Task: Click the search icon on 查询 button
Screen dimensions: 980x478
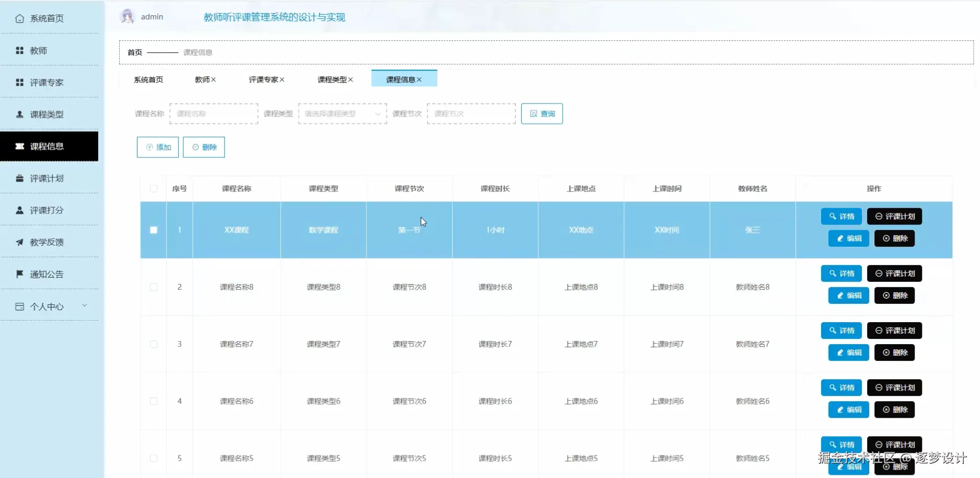Action: coord(534,113)
